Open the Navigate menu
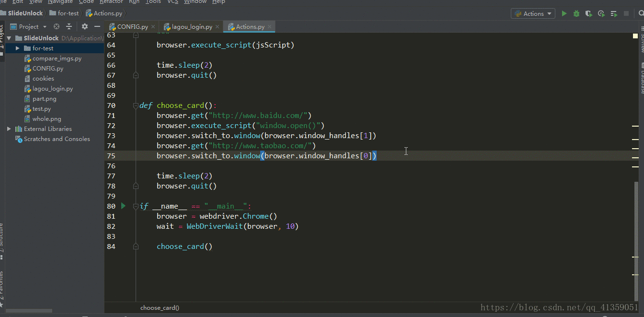 (60, 2)
